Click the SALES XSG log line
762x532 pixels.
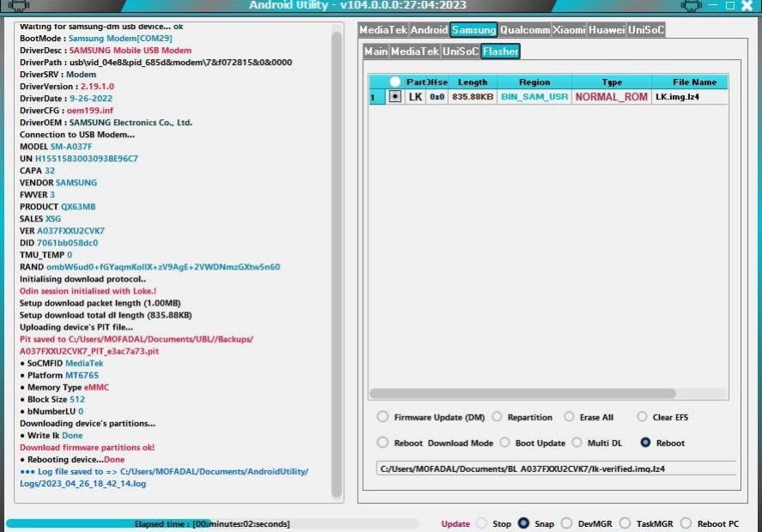coord(40,219)
